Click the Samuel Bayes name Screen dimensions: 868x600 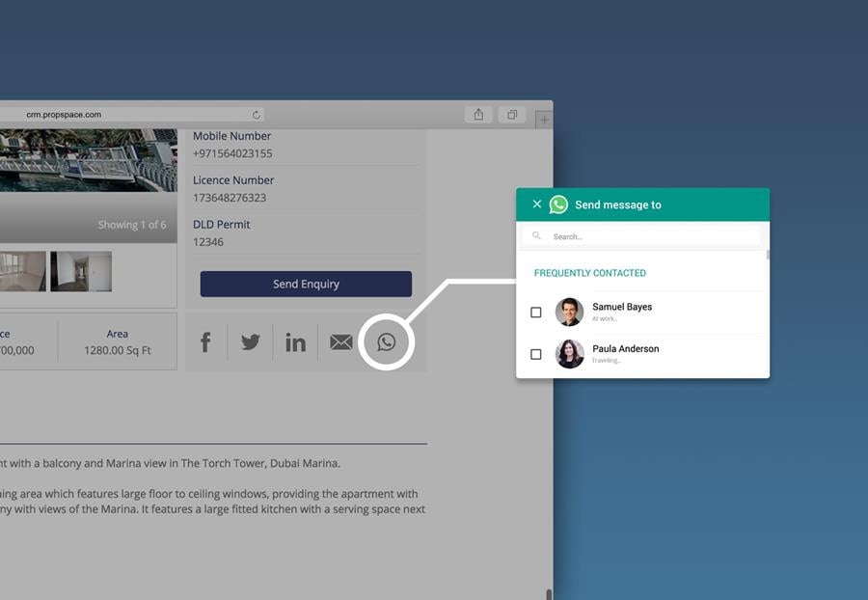(622, 307)
